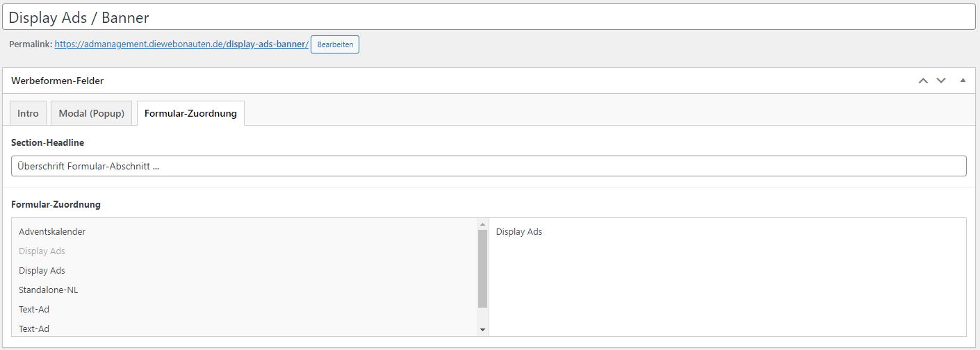Viewport: 980px width, 350px height.
Task: Select the last Text-Ad entry at list bottom
Action: click(34, 328)
